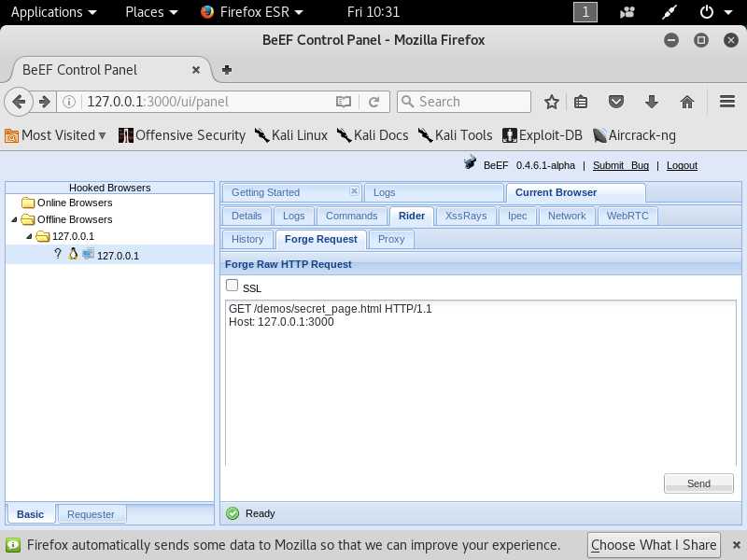Screen dimensions: 747x560
Task: Open the workspace switcher 1
Action: click(x=585, y=12)
